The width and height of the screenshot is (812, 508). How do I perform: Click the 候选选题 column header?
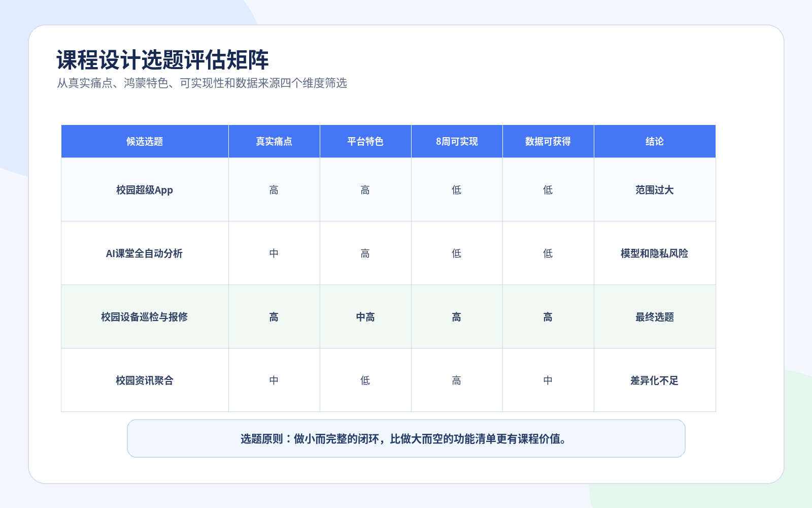pos(145,141)
